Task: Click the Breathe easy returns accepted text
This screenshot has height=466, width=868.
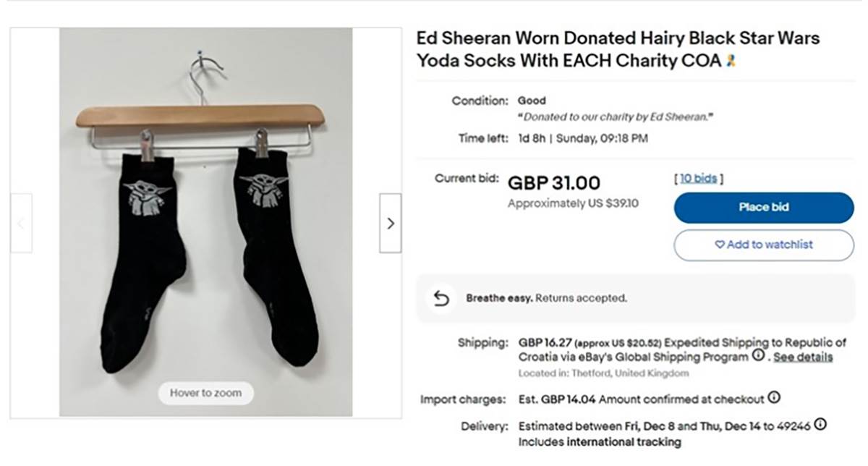Action: pyautogui.click(x=546, y=298)
